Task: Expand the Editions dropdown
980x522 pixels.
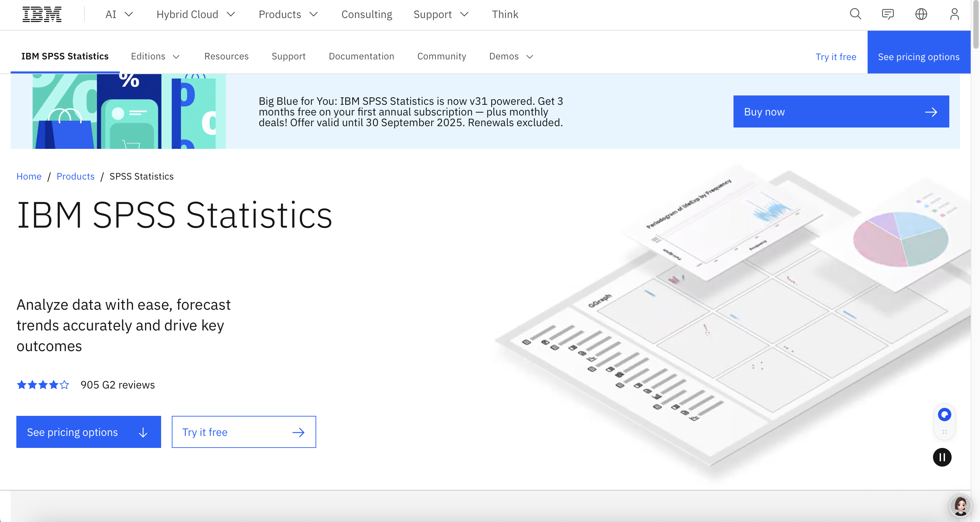Action: 155,56
